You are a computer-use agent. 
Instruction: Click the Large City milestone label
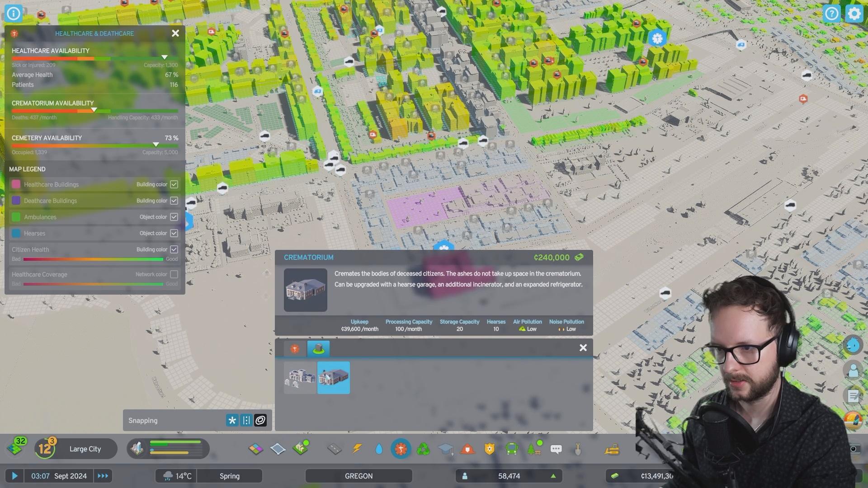point(85,449)
